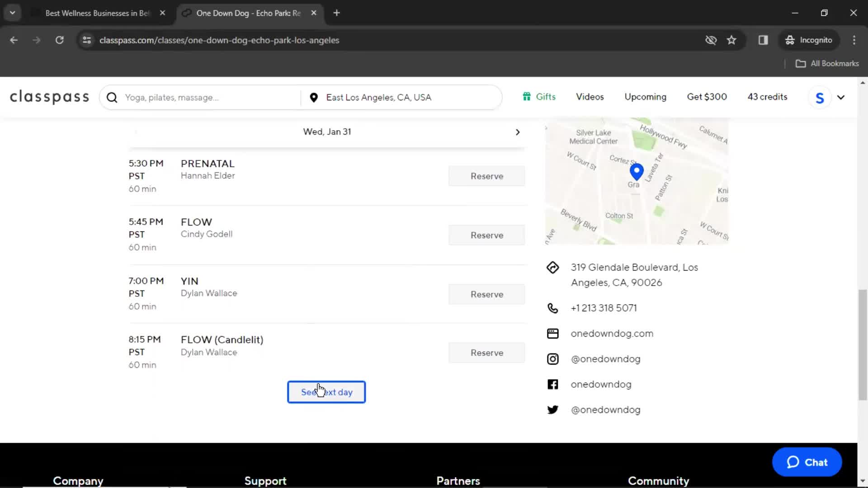Click the blue map pin marker
868x488 pixels.
[637, 172]
